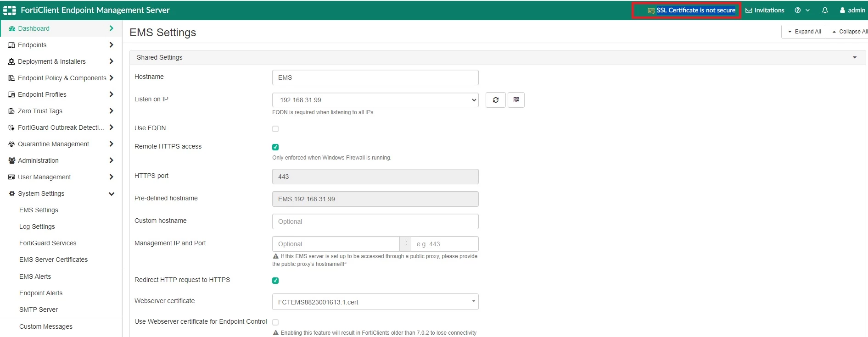The image size is (868, 337).
Task: Open EMS Server Certificates page
Action: point(53,260)
